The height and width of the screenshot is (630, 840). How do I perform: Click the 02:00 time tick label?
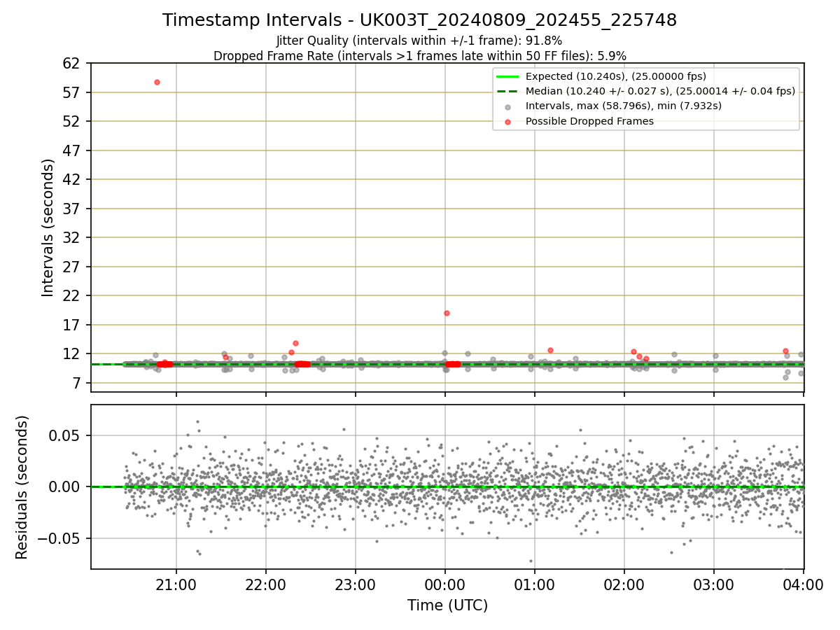point(624,584)
